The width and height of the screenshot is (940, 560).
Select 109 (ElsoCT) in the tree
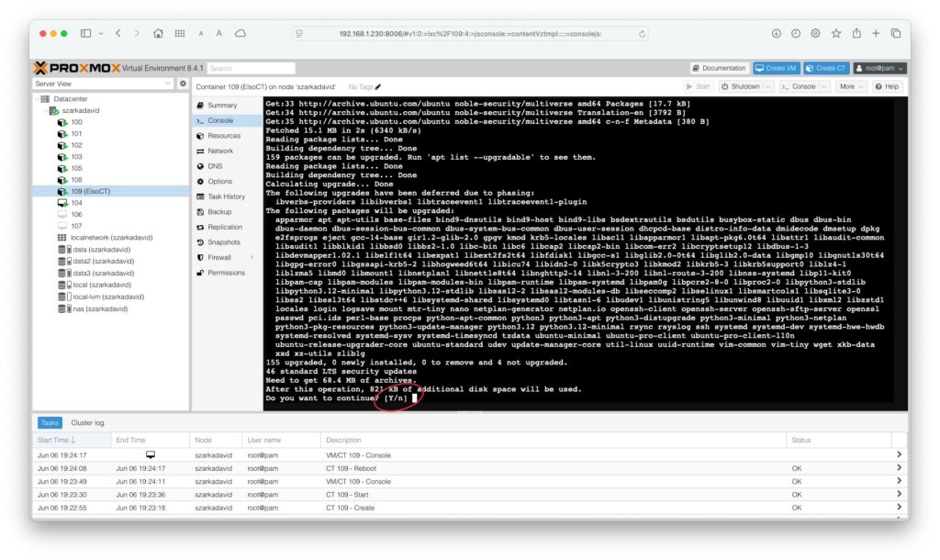click(x=111, y=191)
